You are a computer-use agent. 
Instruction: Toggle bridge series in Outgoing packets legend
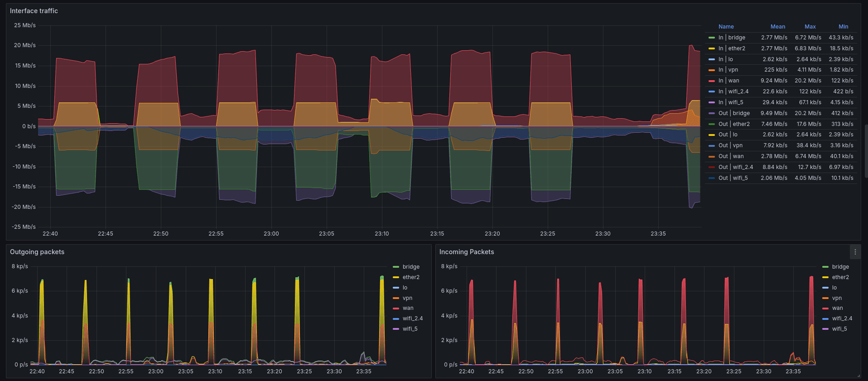pyautogui.click(x=411, y=267)
